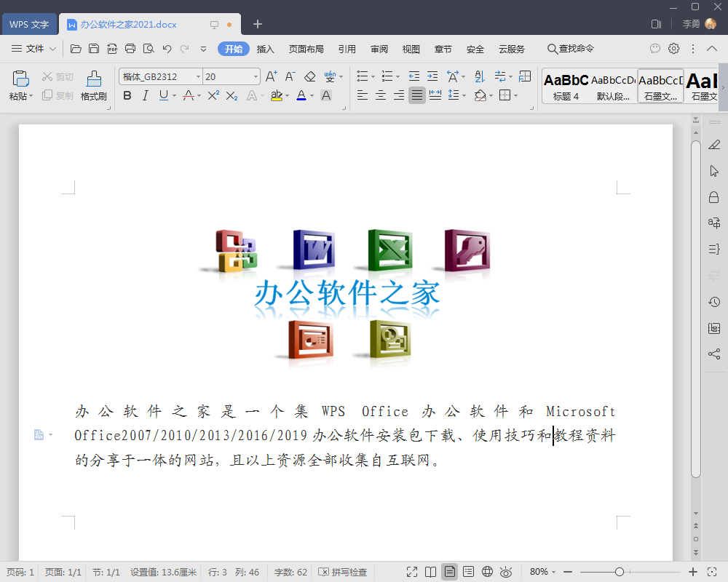Screen dimensions: 728x582
Task: Select the pointer tool in right sidebar
Action: click(x=714, y=171)
